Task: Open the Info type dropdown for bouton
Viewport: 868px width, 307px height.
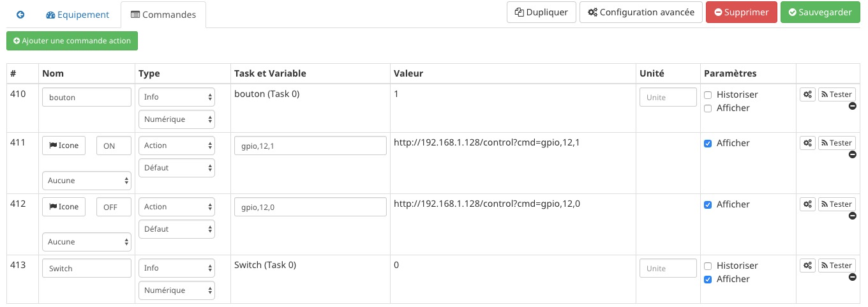Action: click(177, 97)
